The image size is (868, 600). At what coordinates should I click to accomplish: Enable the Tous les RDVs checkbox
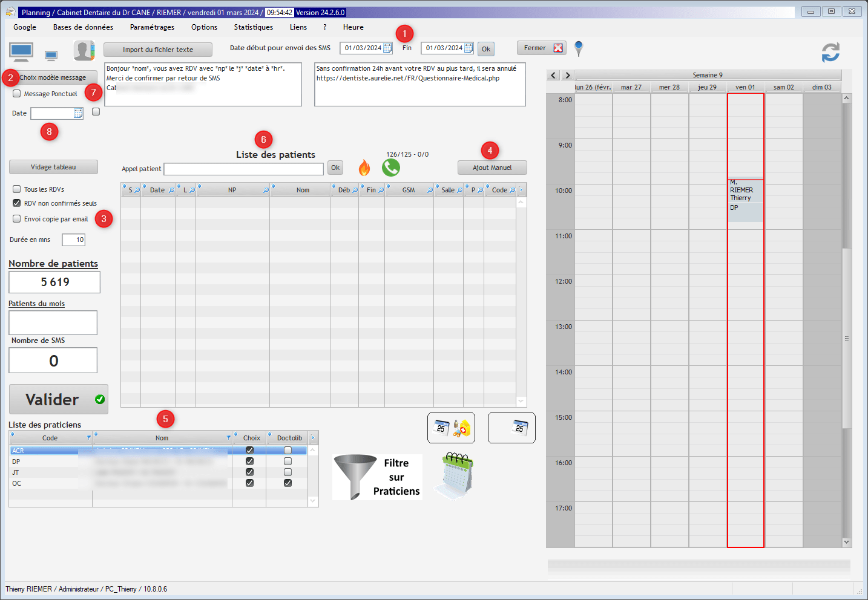17,189
